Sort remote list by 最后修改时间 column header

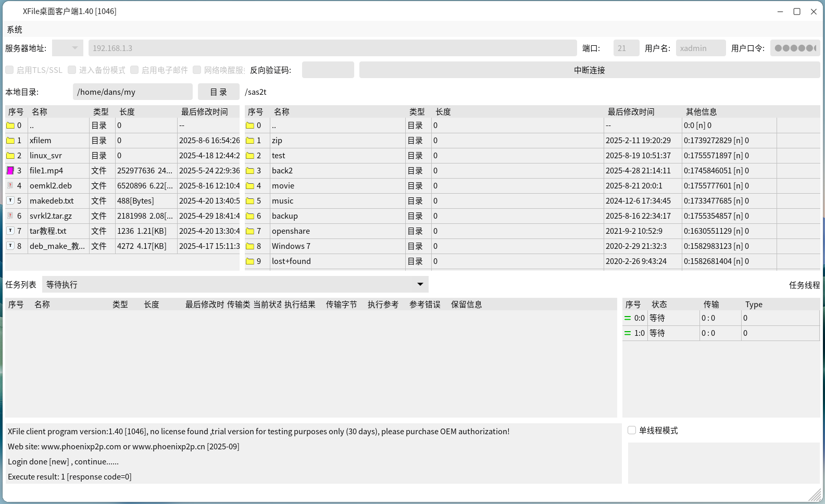click(x=631, y=112)
